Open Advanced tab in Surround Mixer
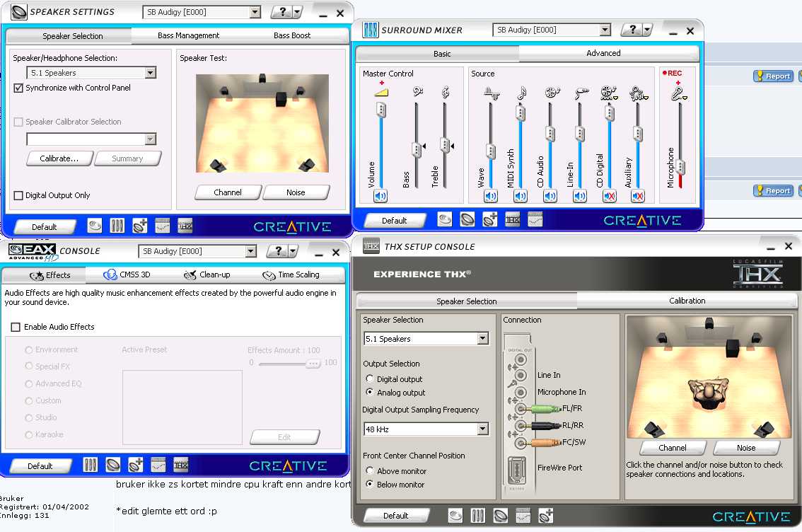The width and height of the screenshot is (802, 532). 603,53
